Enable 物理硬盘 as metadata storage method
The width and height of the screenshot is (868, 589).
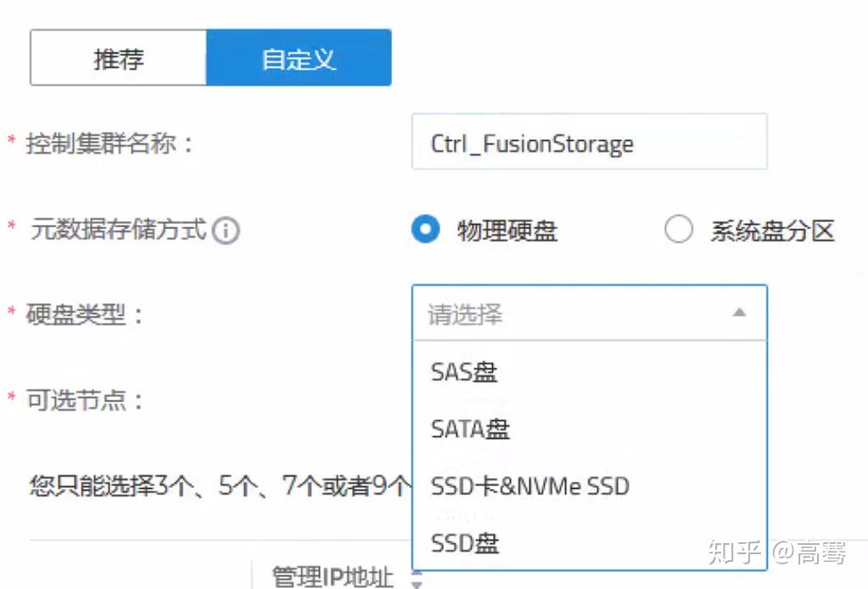click(425, 230)
